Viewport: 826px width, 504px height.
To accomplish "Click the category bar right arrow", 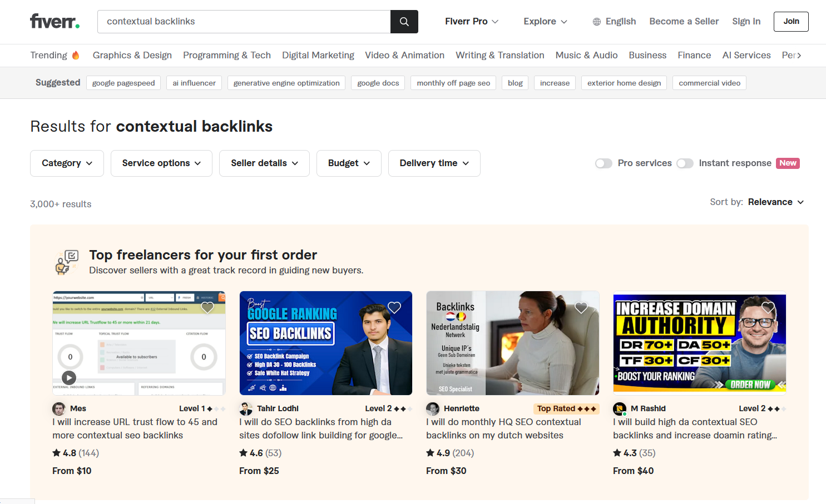I will click(x=799, y=55).
